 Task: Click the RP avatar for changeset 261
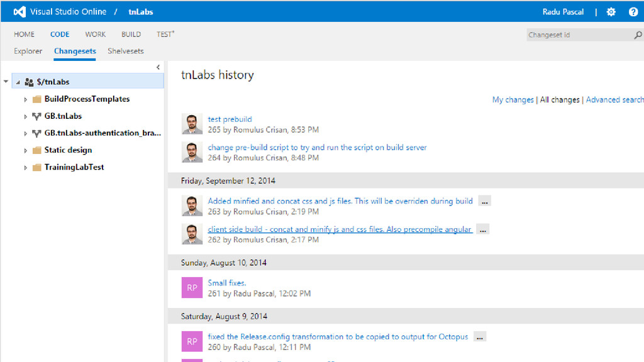[192, 288]
